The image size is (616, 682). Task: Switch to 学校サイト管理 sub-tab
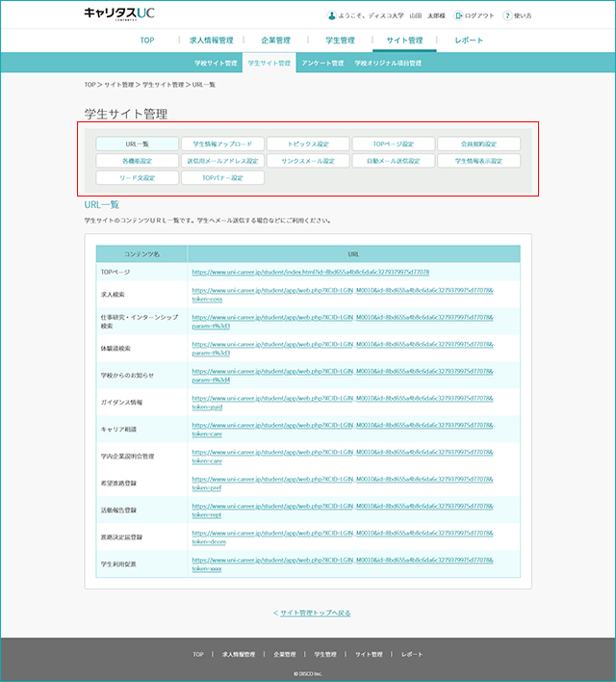tap(216, 63)
